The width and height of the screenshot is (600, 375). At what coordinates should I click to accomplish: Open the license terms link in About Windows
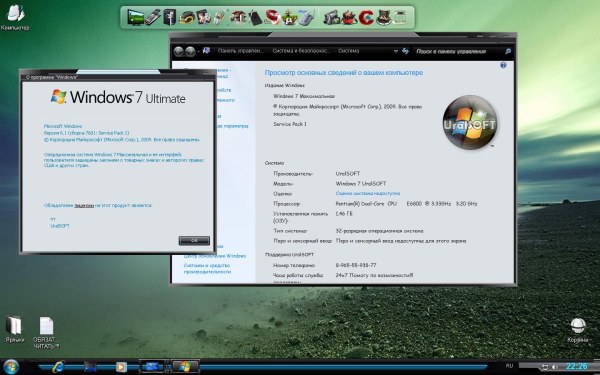84,205
